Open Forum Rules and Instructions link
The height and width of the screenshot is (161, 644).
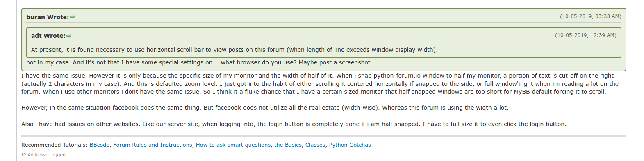pos(152,145)
